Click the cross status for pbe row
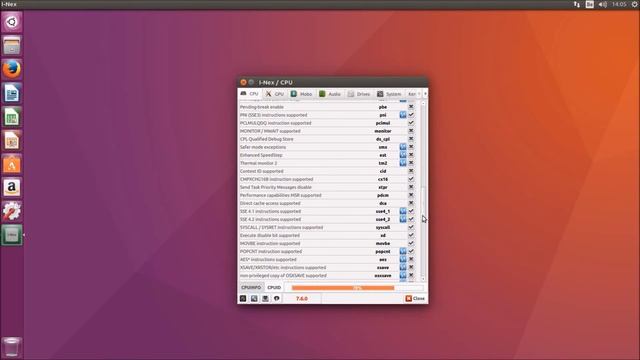Image resolution: width=640 pixels, height=360 pixels. (x=411, y=107)
